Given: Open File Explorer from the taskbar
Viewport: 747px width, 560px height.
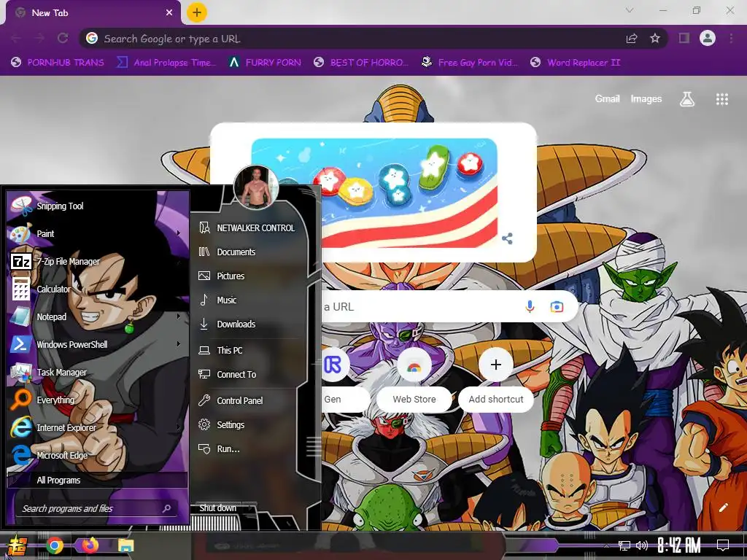Looking at the screenshot, I should coord(125,545).
